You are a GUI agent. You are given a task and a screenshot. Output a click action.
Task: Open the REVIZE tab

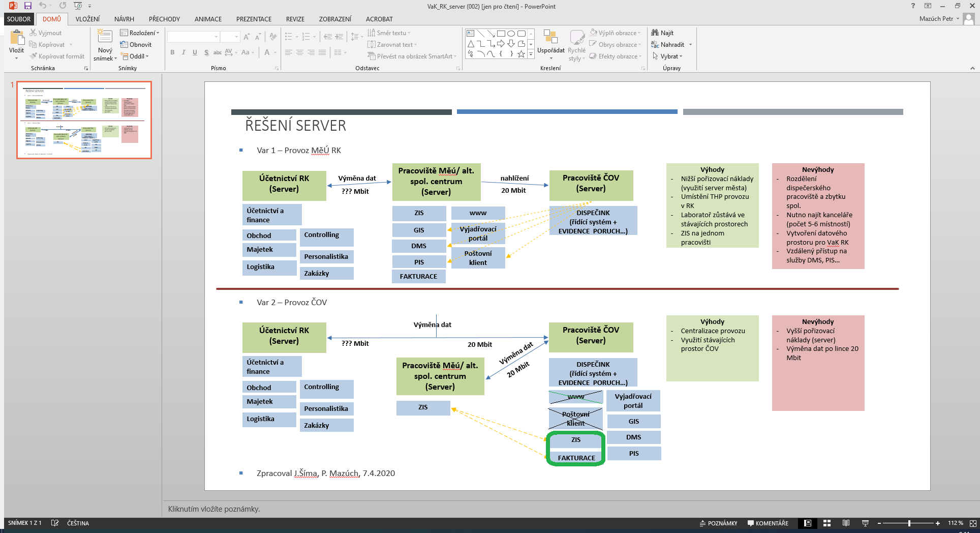pyautogui.click(x=295, y=19)
